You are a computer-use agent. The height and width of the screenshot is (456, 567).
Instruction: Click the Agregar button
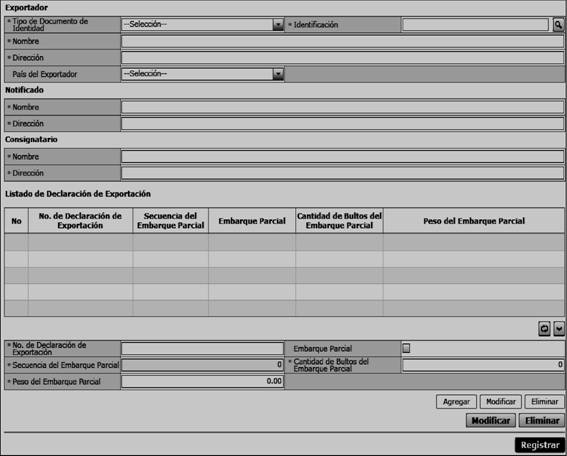click(x=456, y=402)
